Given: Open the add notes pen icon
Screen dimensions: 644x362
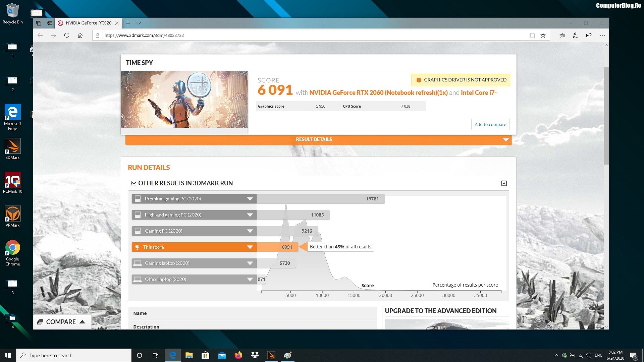Looking at the screenshot, I should click(x=575, y=35).
